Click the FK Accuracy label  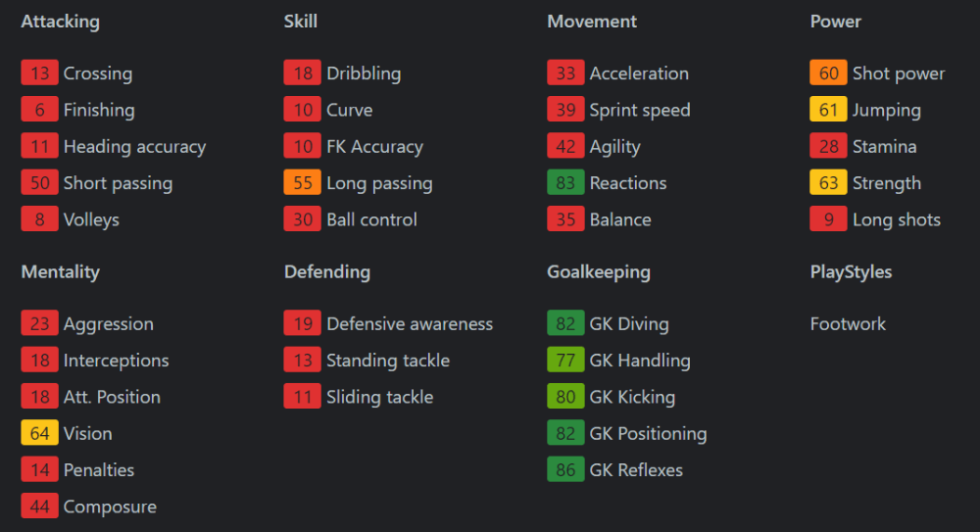point(374,147)
